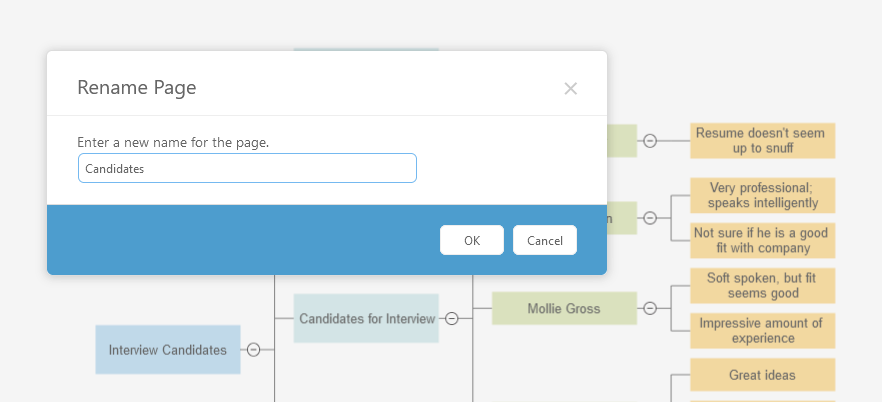Click the Not sure if good fit note
882x402 pixels.
pos(763,240)
